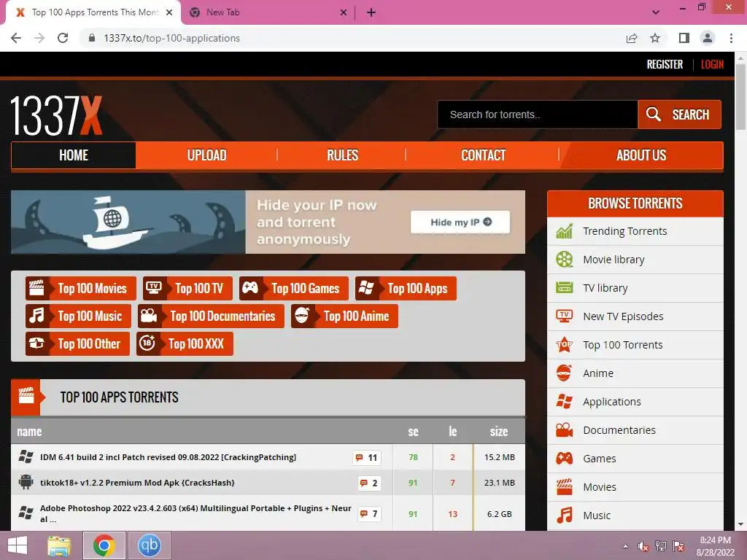Click the Applications windows-flag icon
Viewport: 747px width, 560px height.
[565, 402]
